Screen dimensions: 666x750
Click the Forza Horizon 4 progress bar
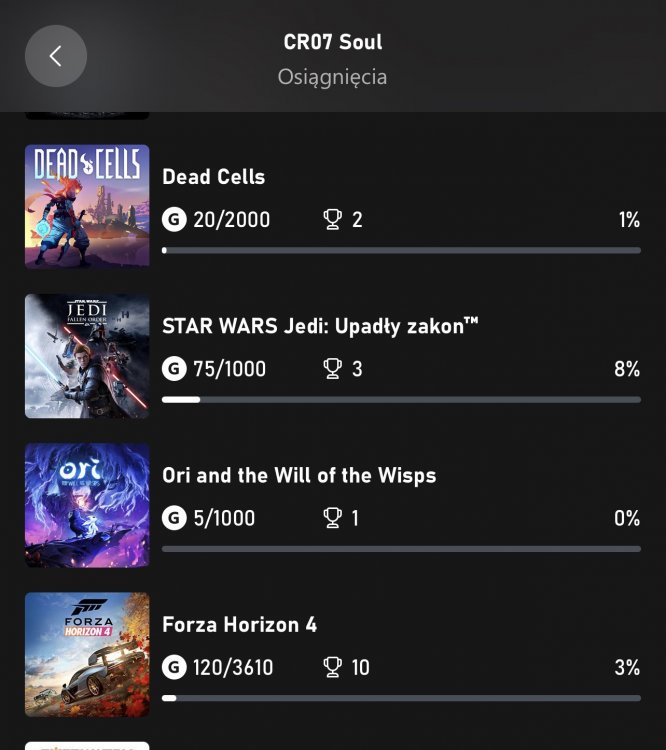pyautogui.click(x=400, y=697)
